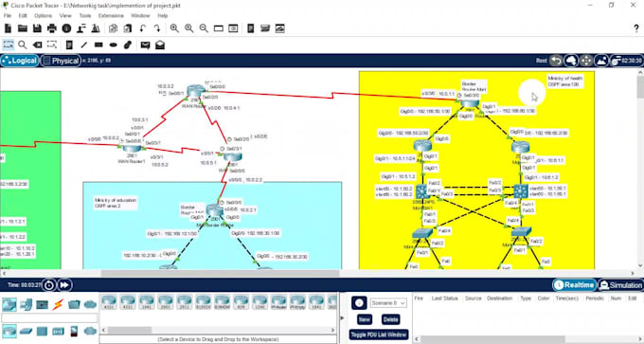This screenshot has height=344, width=644.
Task: Click the vertical workspace scrollbar
Action: [640, 87]
